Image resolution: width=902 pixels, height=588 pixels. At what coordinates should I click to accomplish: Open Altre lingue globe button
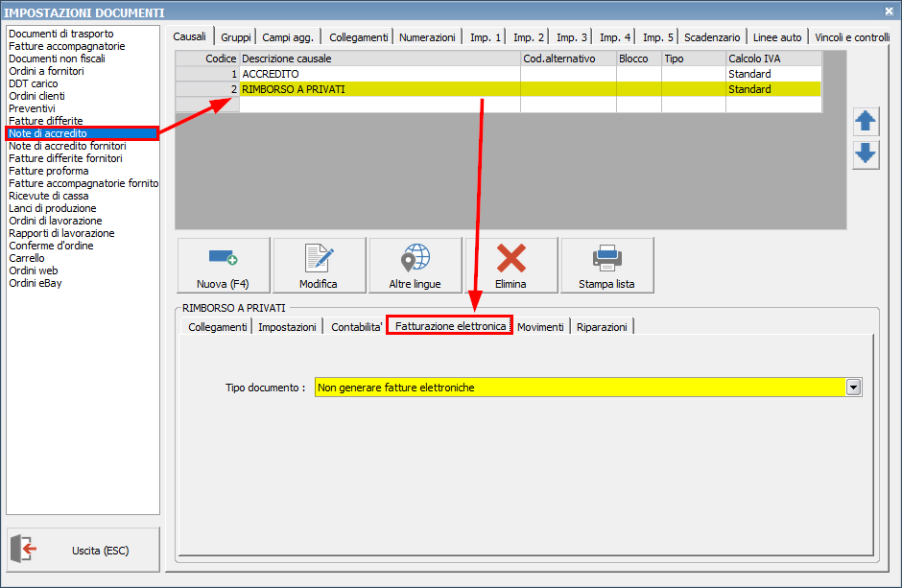(x=415, y=266)
